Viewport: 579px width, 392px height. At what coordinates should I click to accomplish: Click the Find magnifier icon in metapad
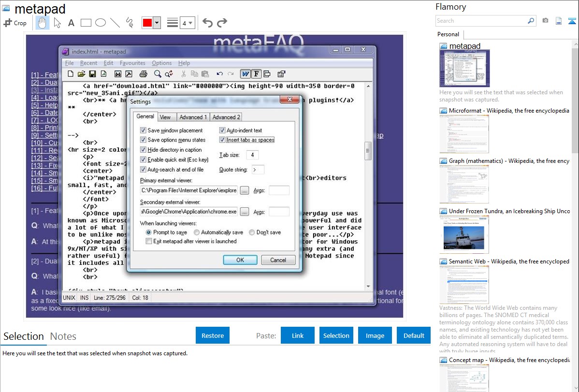(158, 74)
